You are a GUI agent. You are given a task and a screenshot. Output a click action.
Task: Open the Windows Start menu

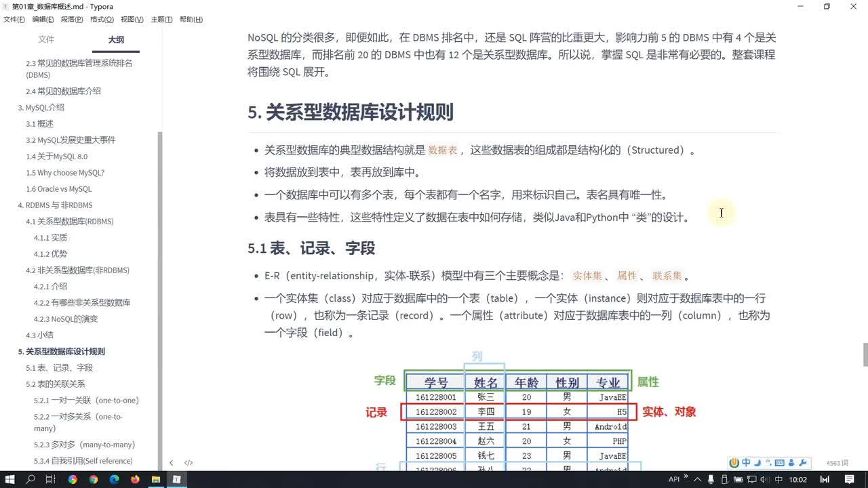click(x=10, y=479)
